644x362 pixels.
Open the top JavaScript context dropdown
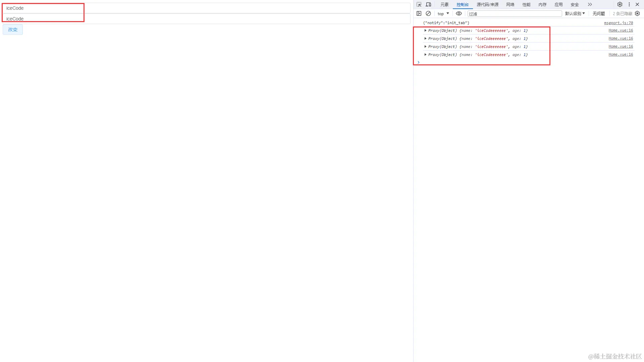click(x=443, y=13)
